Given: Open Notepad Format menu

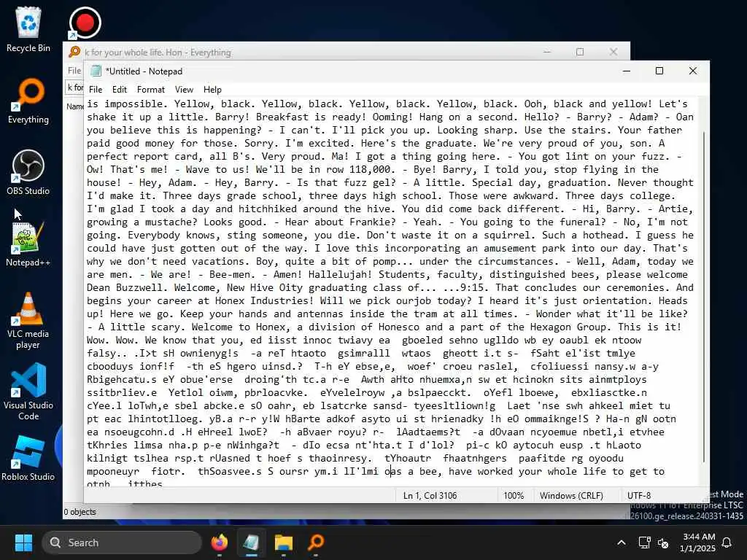Looking at the screenshot, I should (x=150, y=90).
